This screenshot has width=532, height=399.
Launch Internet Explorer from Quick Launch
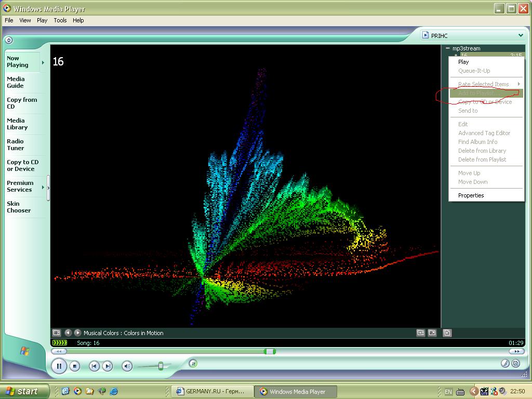pos(114,391)
